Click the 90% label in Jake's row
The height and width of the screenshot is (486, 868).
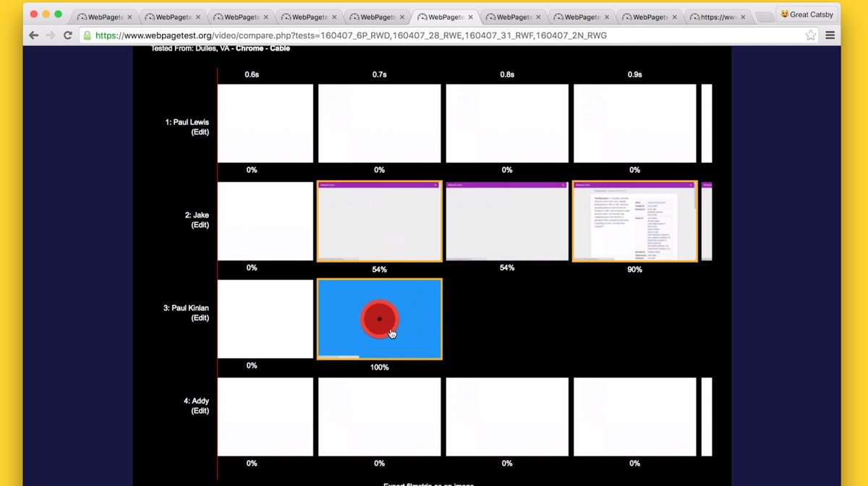click(x=635, y=270)
